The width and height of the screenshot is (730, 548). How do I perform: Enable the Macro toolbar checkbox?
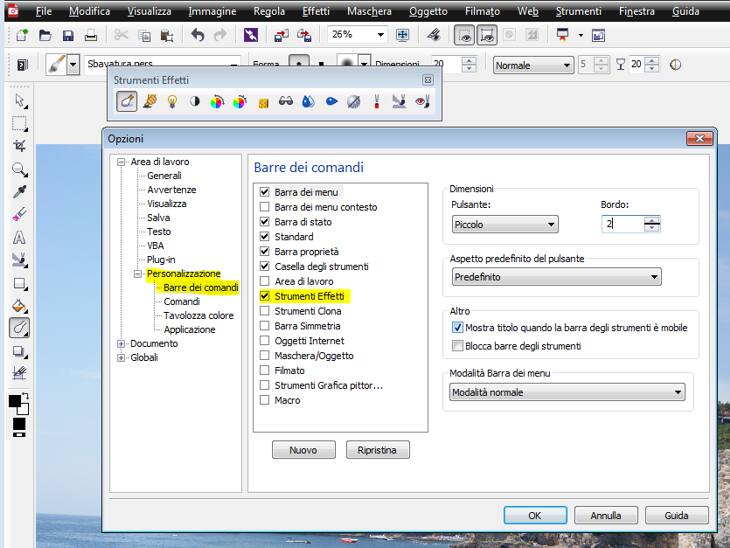tap(265, 400)
